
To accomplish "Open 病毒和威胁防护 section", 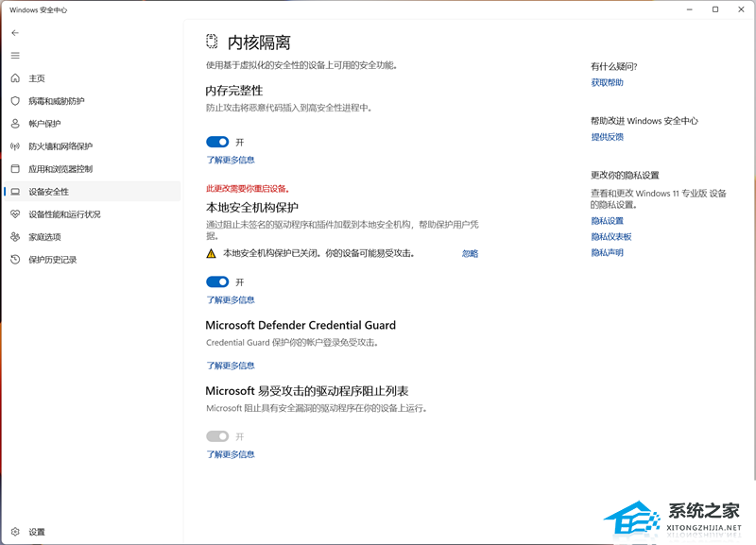I will [57, 101].
